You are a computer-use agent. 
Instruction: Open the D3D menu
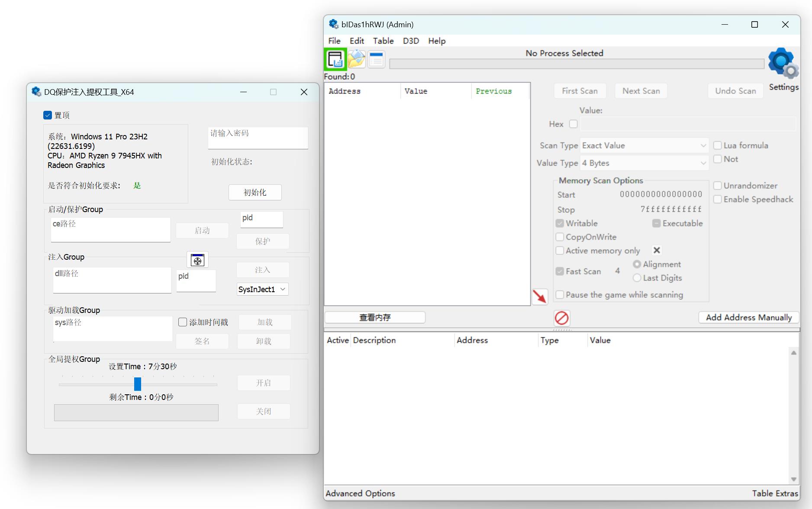click(411, 41)
